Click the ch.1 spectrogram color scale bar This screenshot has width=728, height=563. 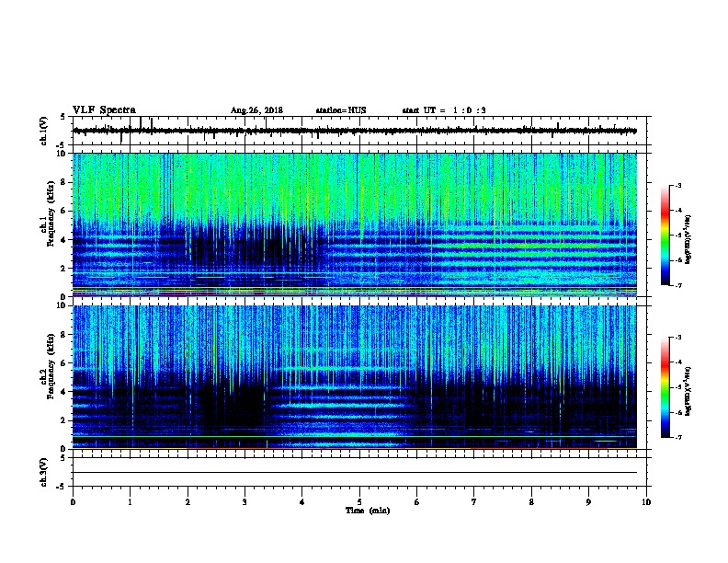[665, 236]
